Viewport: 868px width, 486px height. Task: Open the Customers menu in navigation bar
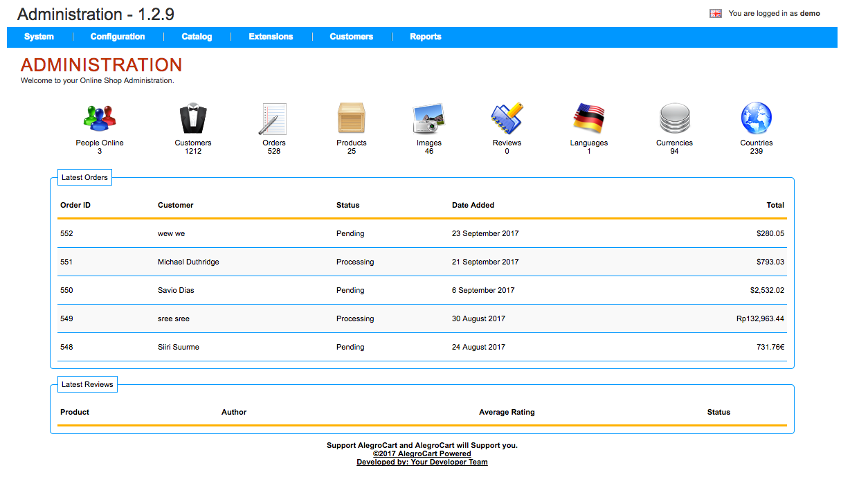tap(351, 37)
